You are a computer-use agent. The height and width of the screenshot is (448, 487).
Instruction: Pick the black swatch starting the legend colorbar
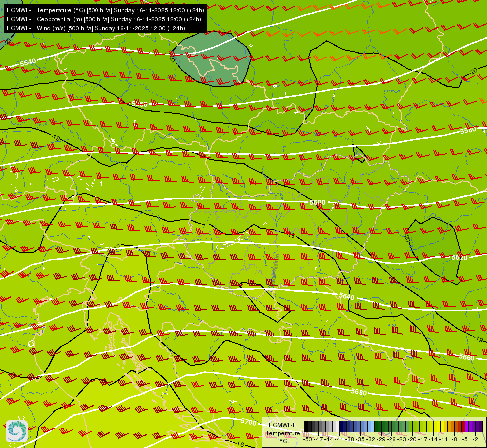click(306, 427)
